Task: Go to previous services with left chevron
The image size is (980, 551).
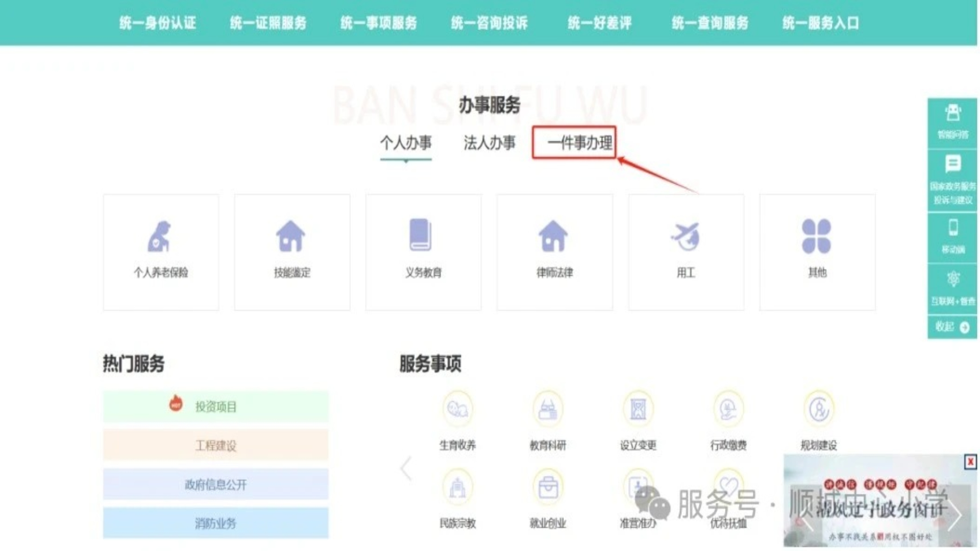Action: 406,468
